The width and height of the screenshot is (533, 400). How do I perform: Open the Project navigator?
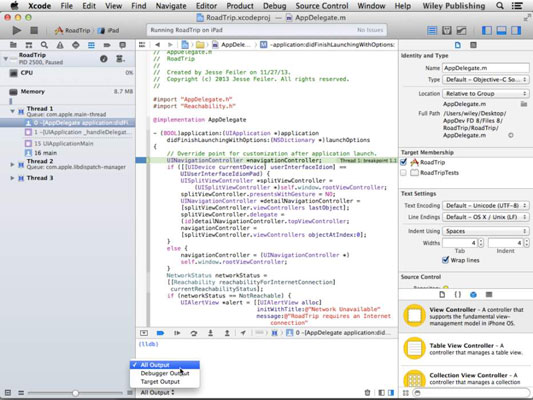(x=13, y=45)
